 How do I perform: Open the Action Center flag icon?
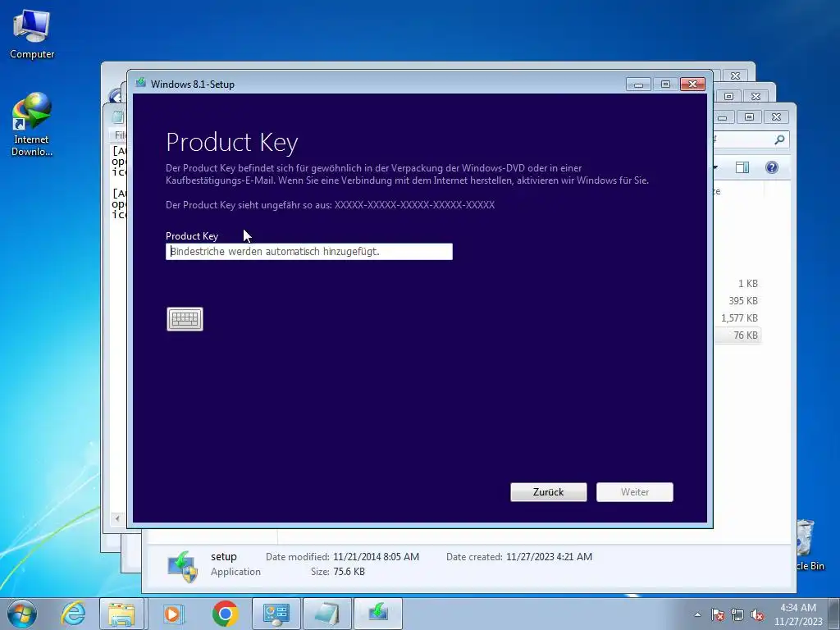[718, 614]
